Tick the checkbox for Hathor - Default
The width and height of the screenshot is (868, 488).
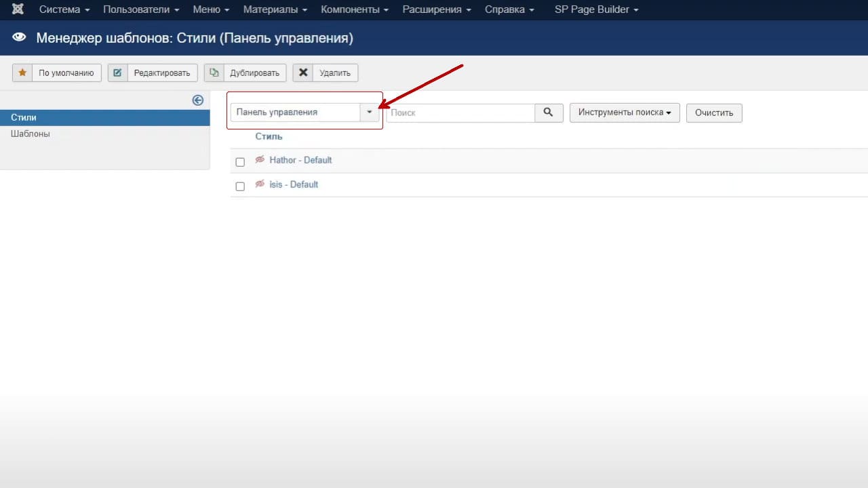coord(240,162)
